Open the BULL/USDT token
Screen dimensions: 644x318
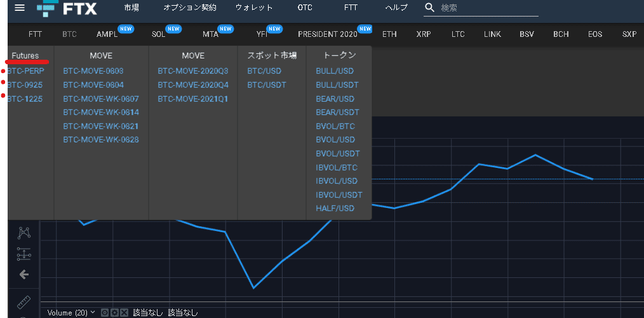click(337, 85)
